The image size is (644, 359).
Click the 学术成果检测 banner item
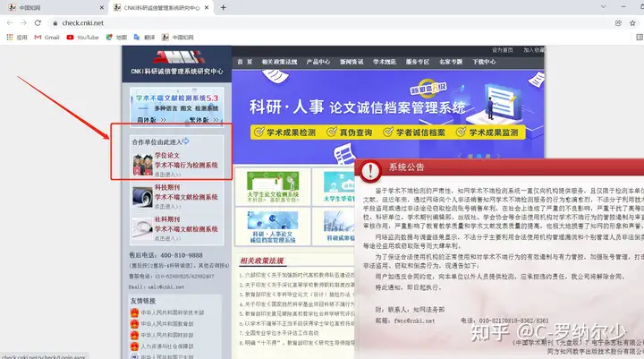[285, 132]
